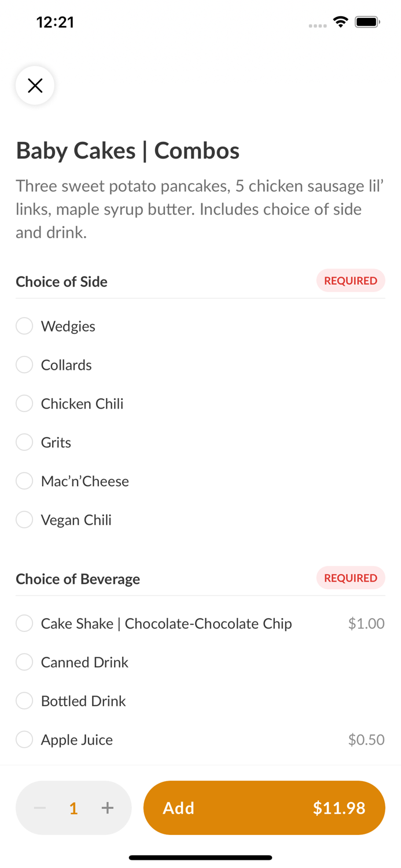Viewport: 401px width, 868px height.
Task: Tap the home indicator bar at bottom
Action: coord(200,858)
